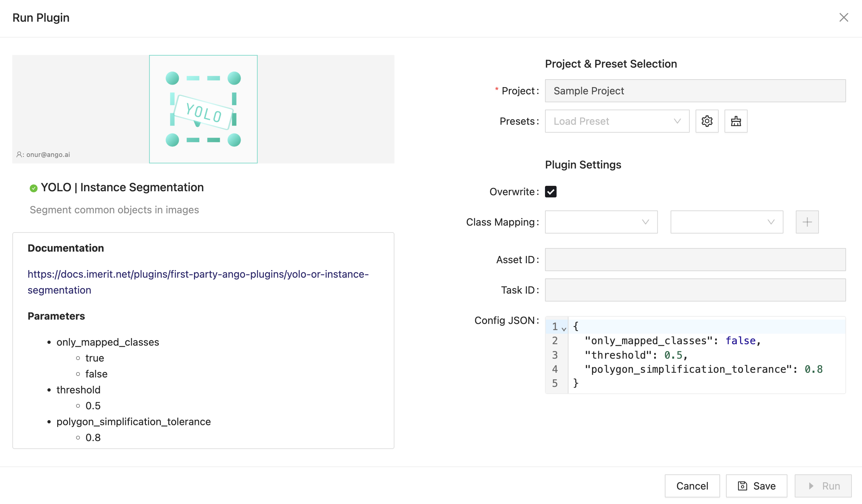Open the YOLO documentation link
Screen dimensions: 862x504
198,274
